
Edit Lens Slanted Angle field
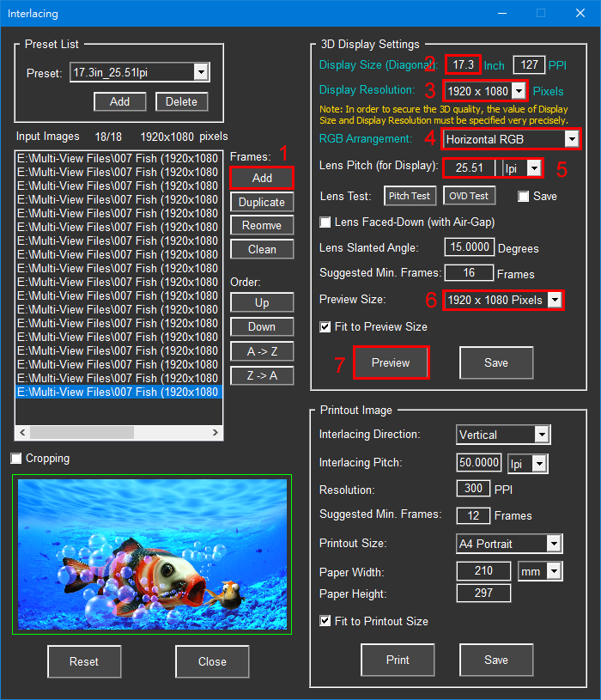tap(470, 247)
